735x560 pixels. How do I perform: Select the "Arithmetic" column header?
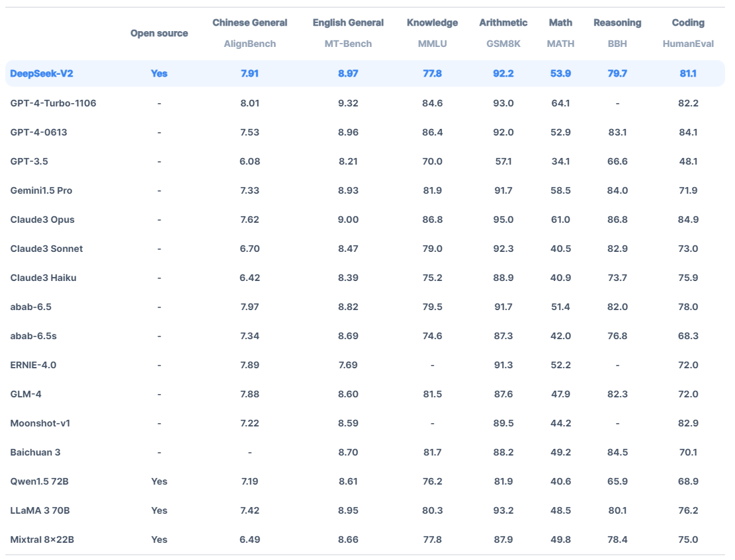[503, 22]
